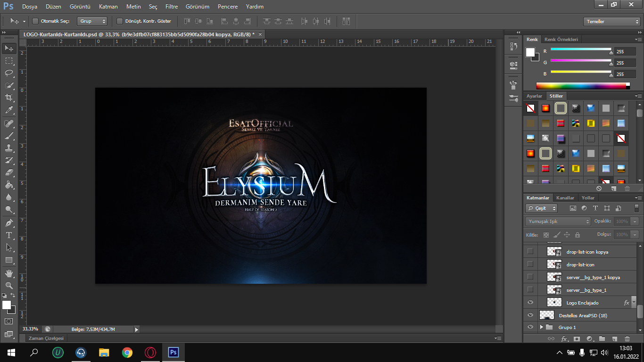This screenshot has height=362, width=644.
Task: Open the Zaman Çizelgesi timeline panel
Action: [x=46, y=338]
